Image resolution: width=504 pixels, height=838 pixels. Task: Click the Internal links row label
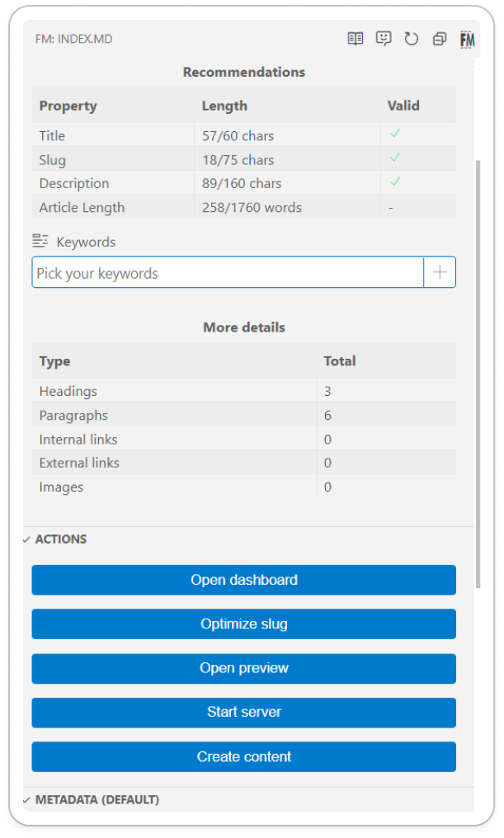[x=78, y=440]
